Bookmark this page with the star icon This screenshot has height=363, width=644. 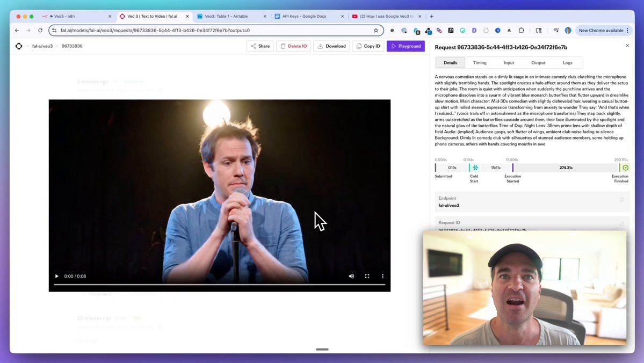[x=376, y=31]
